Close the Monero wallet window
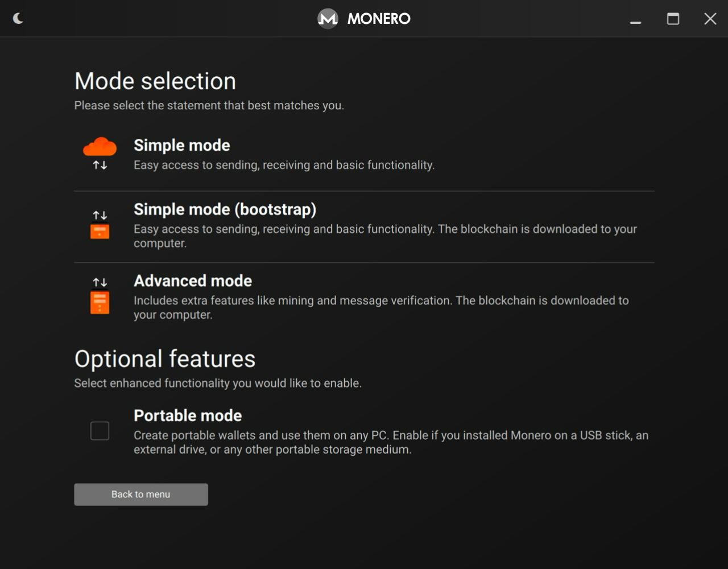Image resolution: width=728 pixels, height=569 pixels. (x=710, y=19)
